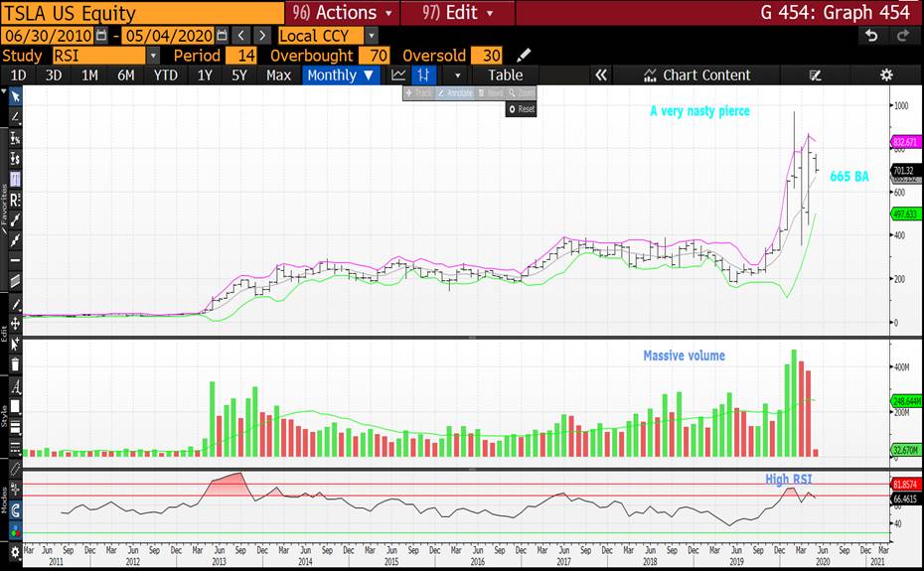Viewport: 924px width, 571px height.
Task: Open the bottom-left gear settings icon
Action: pos(15,552)
